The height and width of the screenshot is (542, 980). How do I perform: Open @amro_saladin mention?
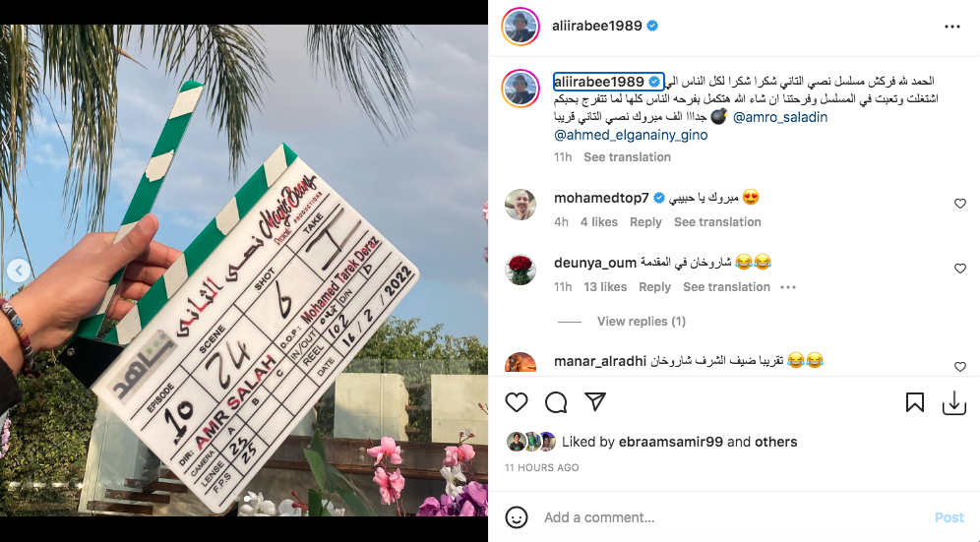[x=780, y=117]
